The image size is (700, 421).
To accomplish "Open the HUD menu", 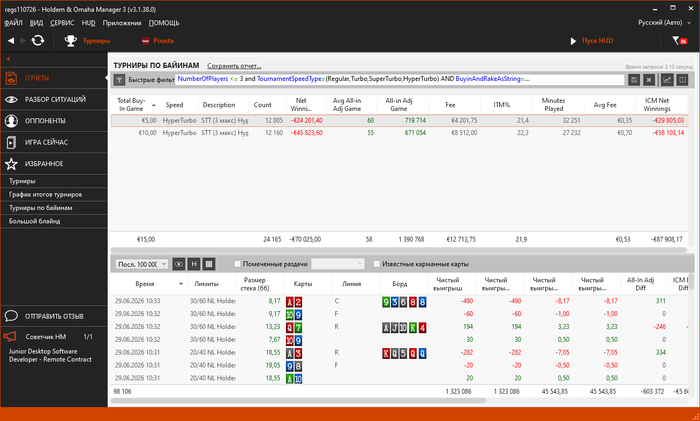I will (x=88, y=23).
